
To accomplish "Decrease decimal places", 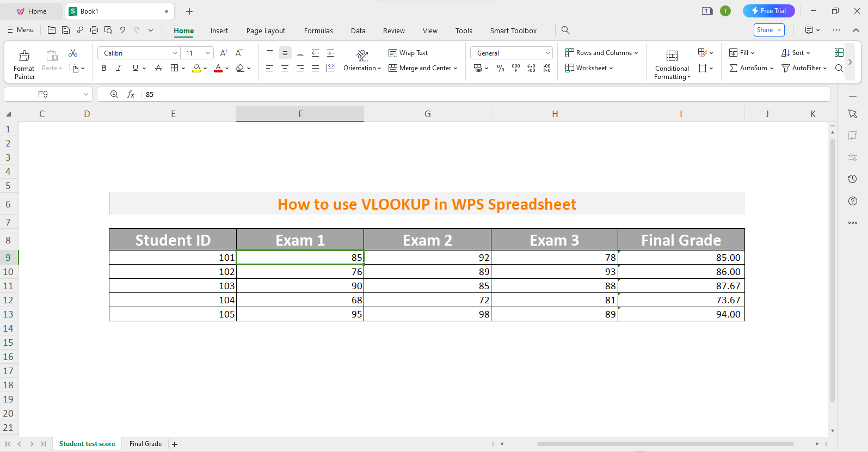I will (546, 68).
